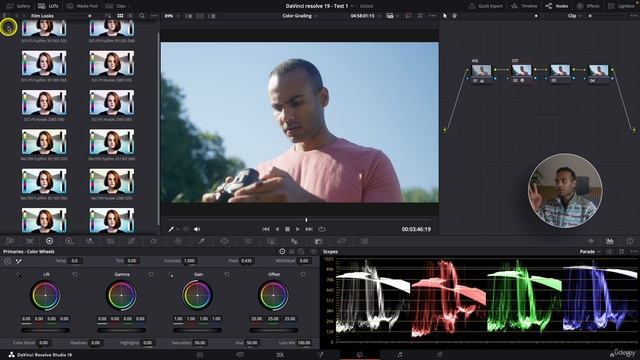
Task: Click the Contrast value field
Action: 189,260
